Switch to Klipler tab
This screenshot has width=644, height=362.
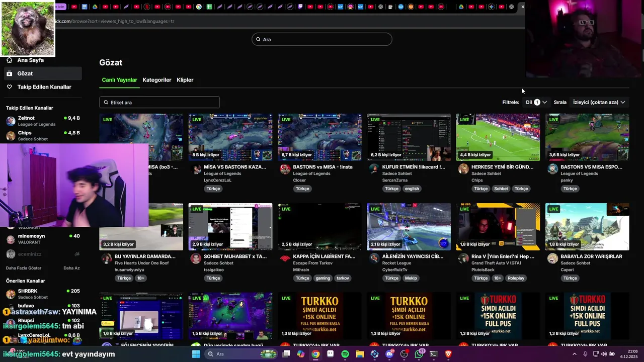point(185,80)
